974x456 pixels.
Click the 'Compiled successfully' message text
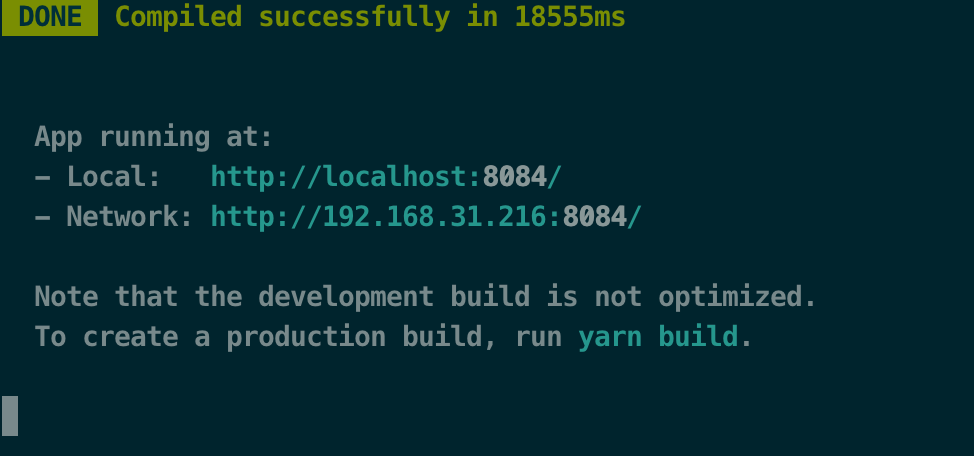(283, 17)
